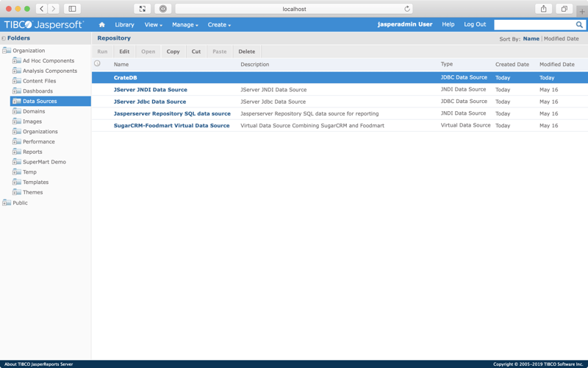The height and width of the screenshot is (368, 588).
Task: Open JServer Jdbc Data Source link
Action: coord(150,102)
